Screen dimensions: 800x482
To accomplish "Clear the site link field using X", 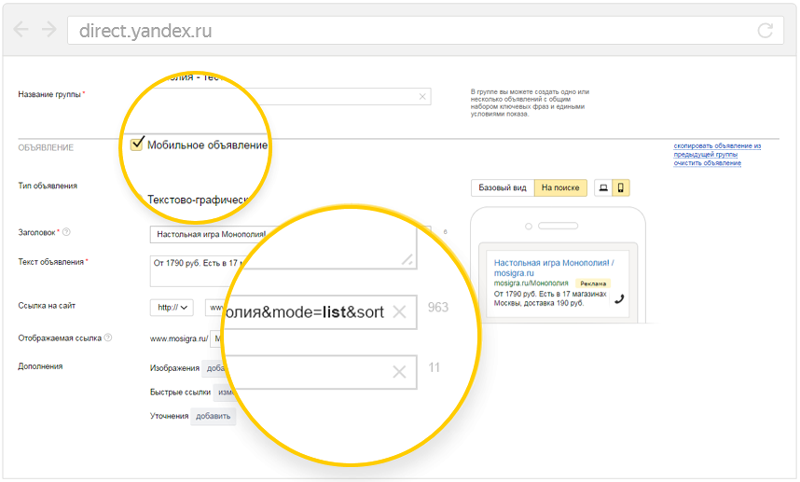I will [x=399, y=312].
